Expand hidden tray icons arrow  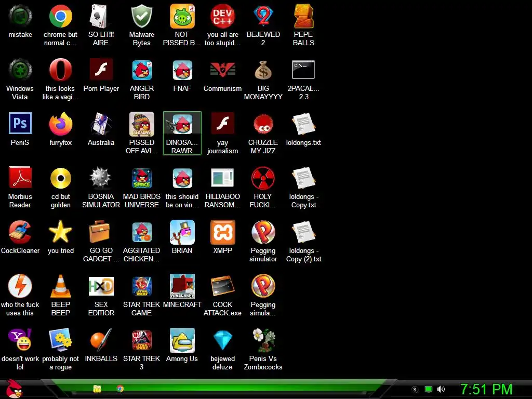click(415, 390)
